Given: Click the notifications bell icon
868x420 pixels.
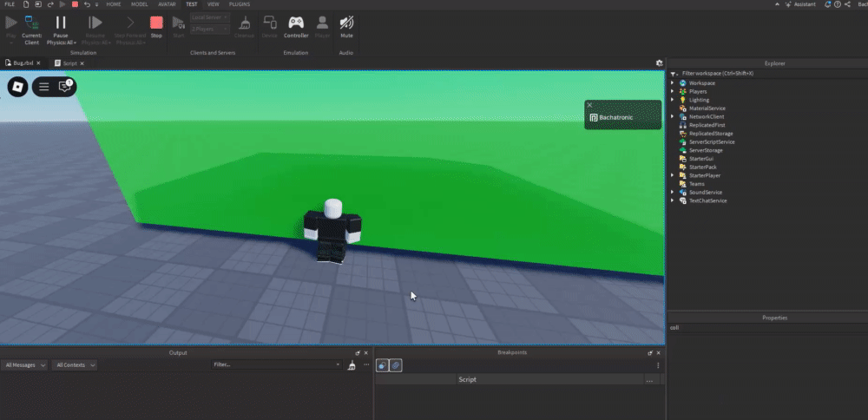Looking at the screenshot, I should [x=827, y=4].
